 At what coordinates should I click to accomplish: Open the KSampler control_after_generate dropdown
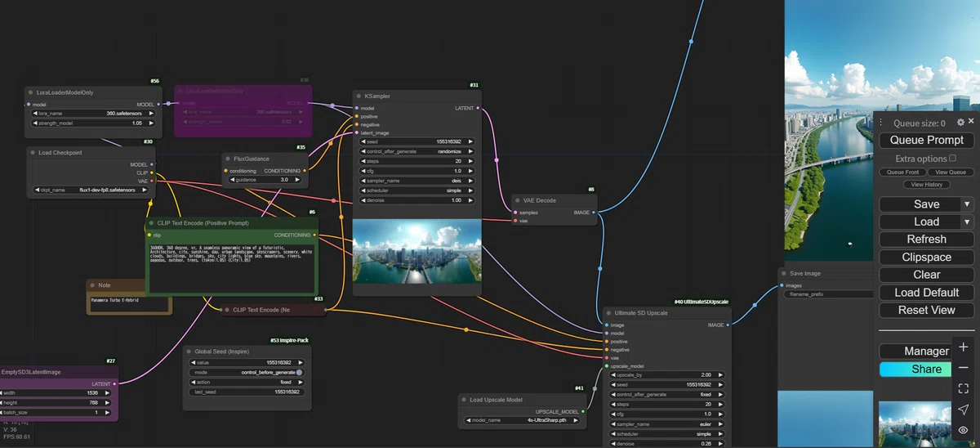pyautogui.click(x=417, y=151)
